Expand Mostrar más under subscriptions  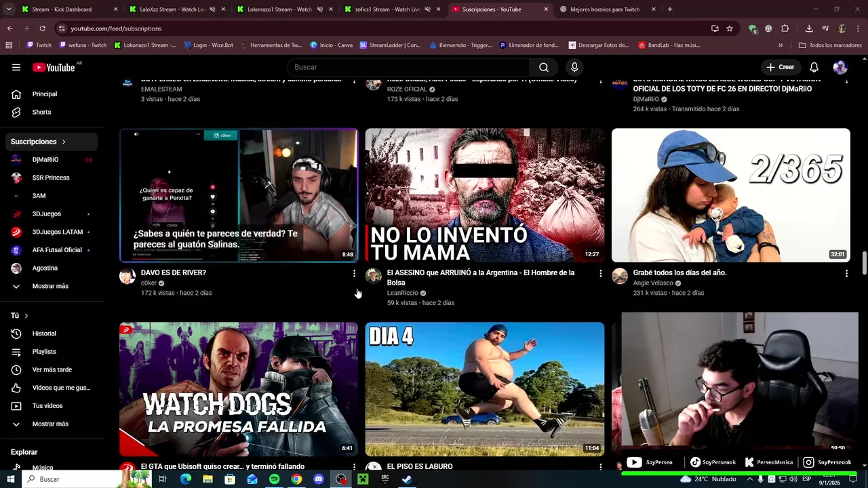[x=49, y=286]
